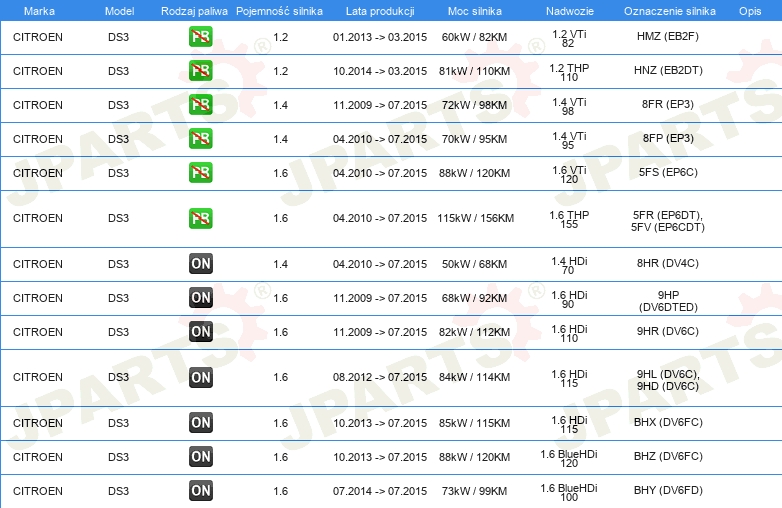Click ON diesel icon in 9HR (DV6C) row
This screenshot has height=508, width=782.
(200, 332)
